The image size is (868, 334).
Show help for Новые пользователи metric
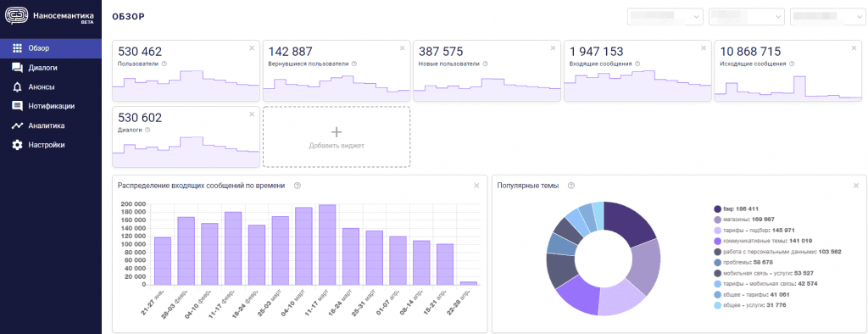click(486, 64)
